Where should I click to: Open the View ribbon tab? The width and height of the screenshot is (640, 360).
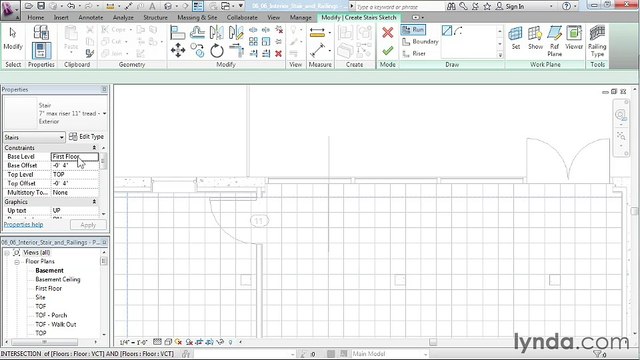click(x=273, y=18)
